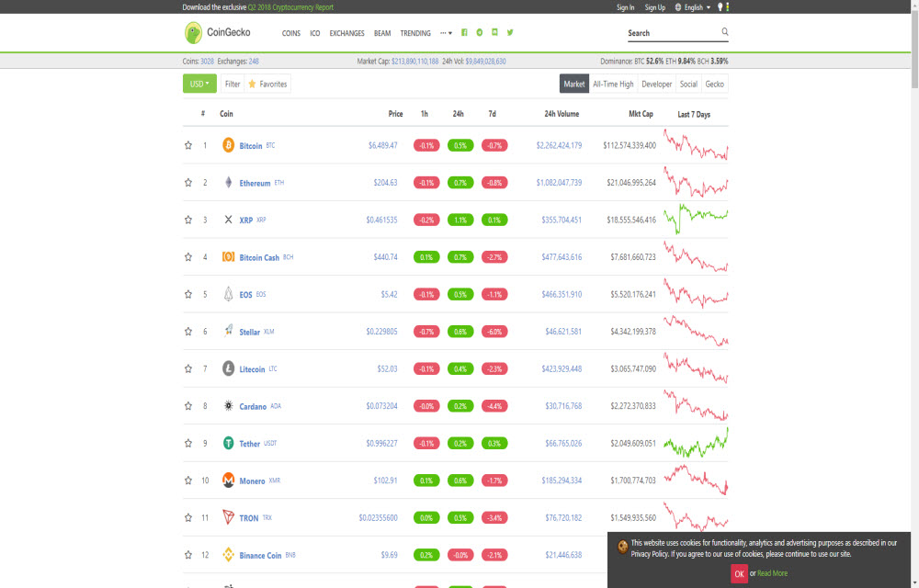Accept cookies with OK button
Image resolution: width=919 pixels, height=588 pixels.
tap(739, 573)
